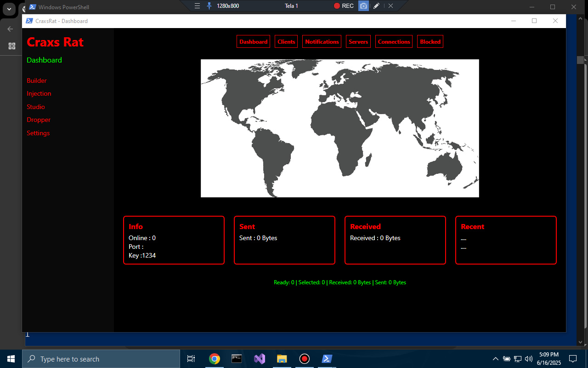Click the CraxsRat window title icon
588x368 pixels.
pos(29,21)
